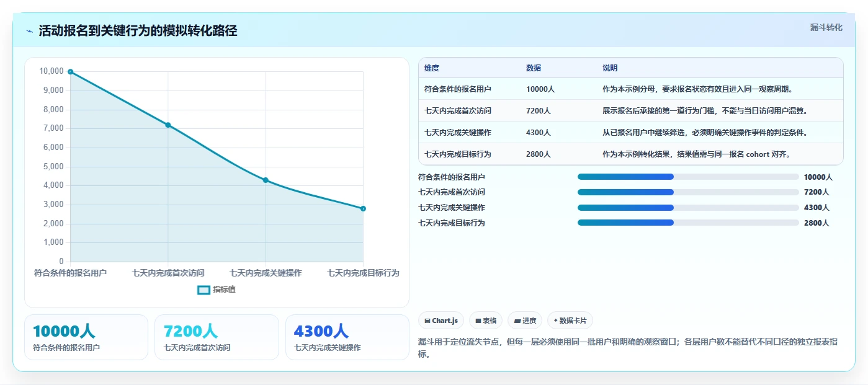This screenshot has width=868, height=385.
Task: Select the 进度 tag chip
Action: point(525,321)
